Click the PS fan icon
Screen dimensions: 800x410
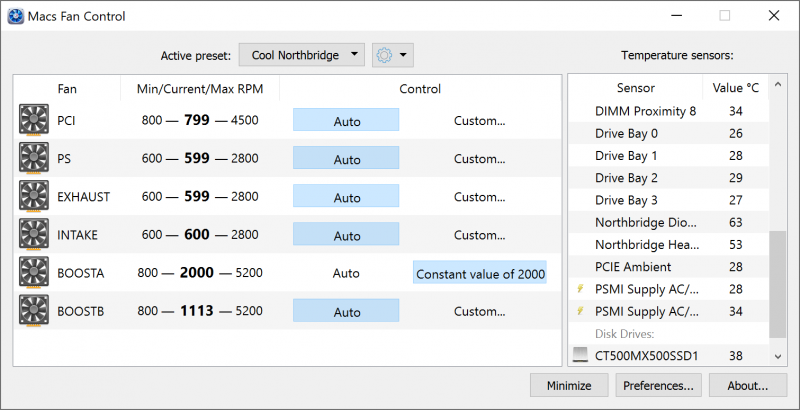34,159
